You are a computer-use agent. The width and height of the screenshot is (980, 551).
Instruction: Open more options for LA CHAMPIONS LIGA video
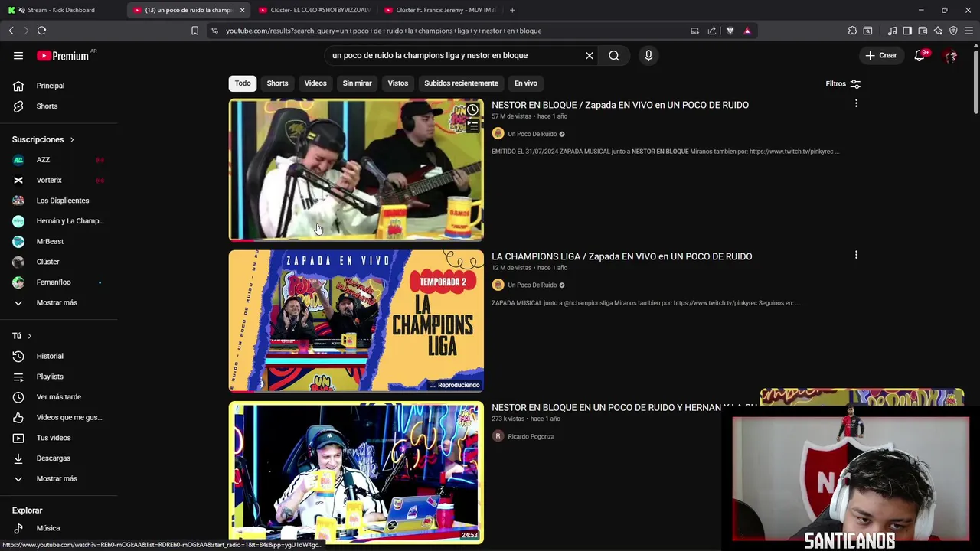[x=856, y=255]
